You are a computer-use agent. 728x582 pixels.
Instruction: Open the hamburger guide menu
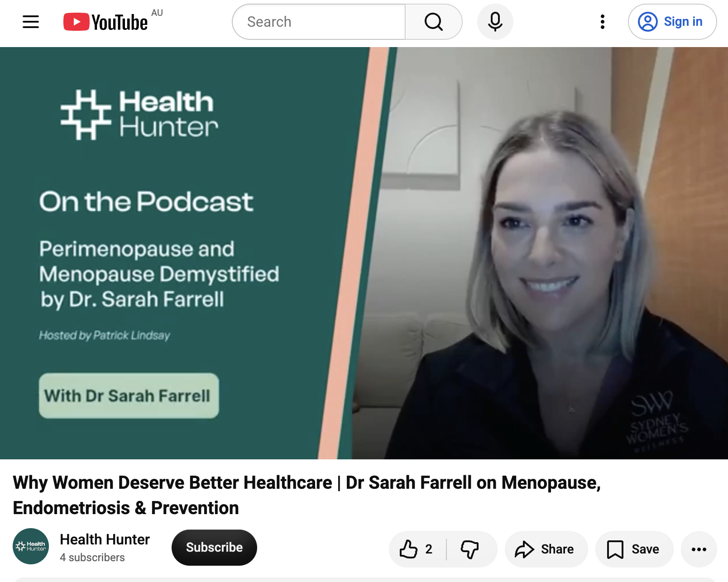(x=31, y=22)
